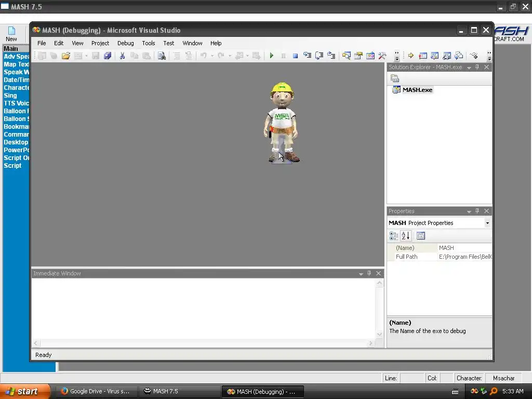The height and width of the screenshot is (399, 532).
Task: Open the Solution Explorer toolbar icon
Action: pos(347,56)
